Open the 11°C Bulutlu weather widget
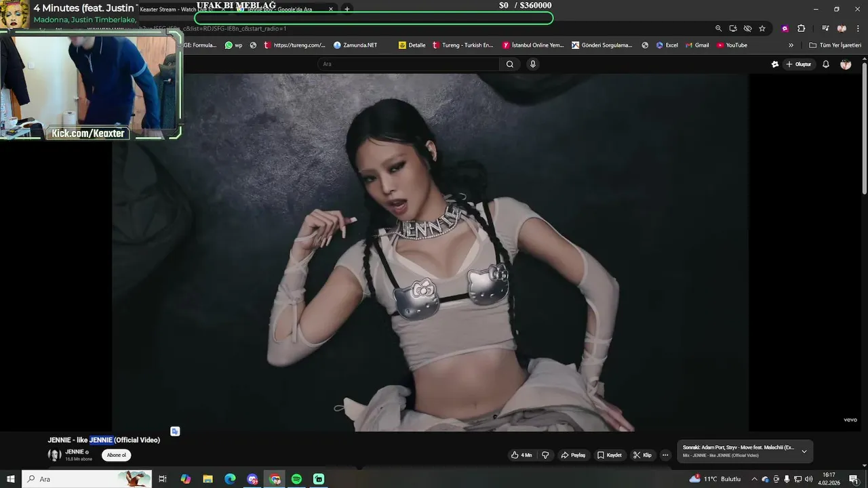 tap(715, 479)
